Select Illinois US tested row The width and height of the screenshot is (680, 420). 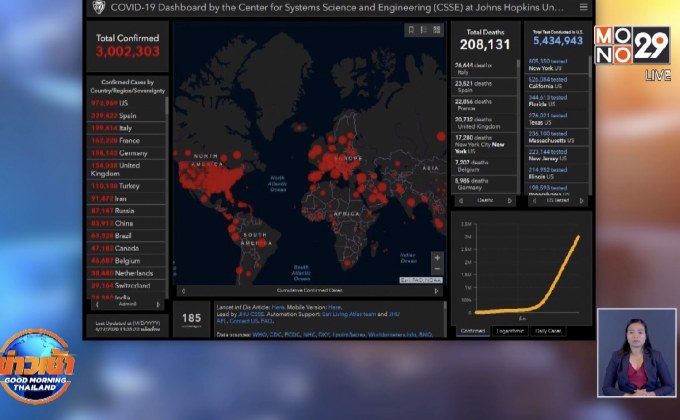557,173
